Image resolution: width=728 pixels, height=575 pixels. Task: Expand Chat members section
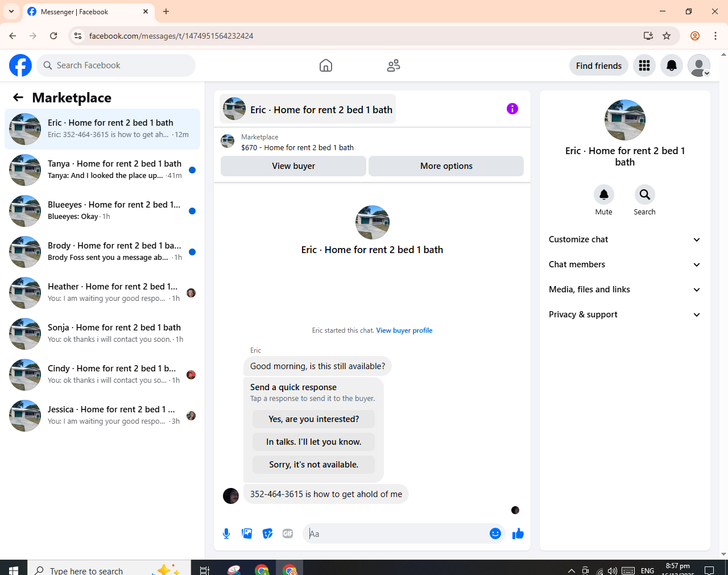625,264
